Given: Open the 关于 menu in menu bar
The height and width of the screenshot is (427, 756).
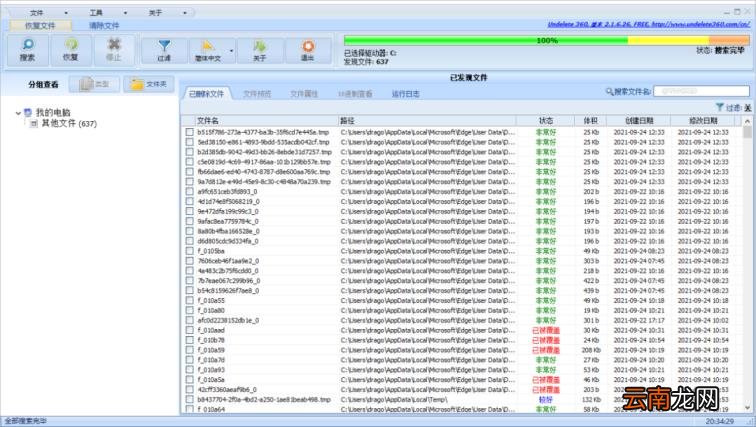Looking at the screenshot, I should (x=155, y=13).
